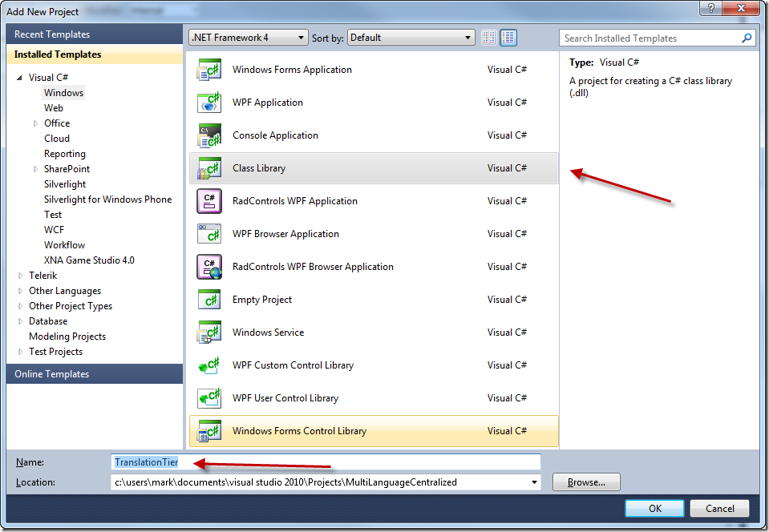Expand the Other Project Types node
The image size is (769, 532).
20,306
